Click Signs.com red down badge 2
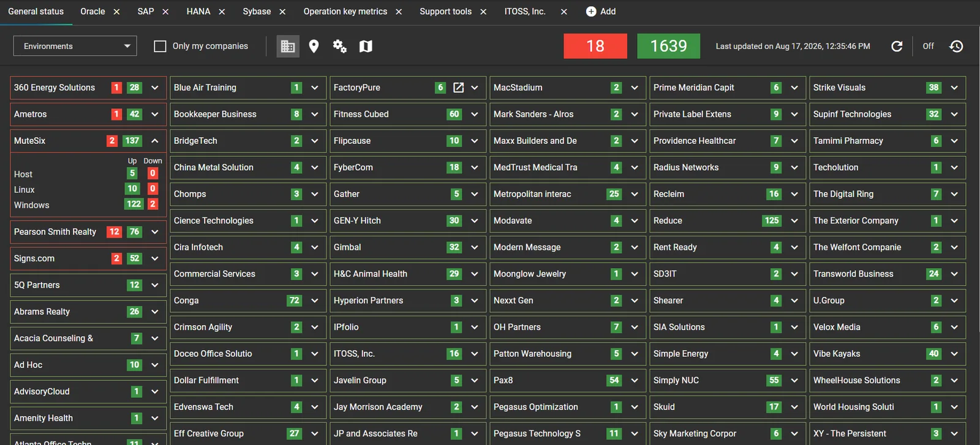The width and height of the screenshot is (980, 445). tap(116, 258)
